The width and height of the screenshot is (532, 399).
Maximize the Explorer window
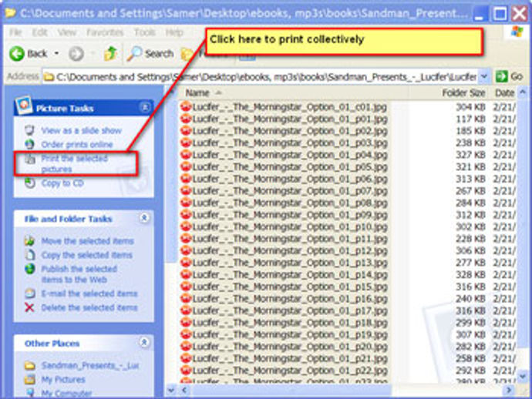(x=499, y=14)
